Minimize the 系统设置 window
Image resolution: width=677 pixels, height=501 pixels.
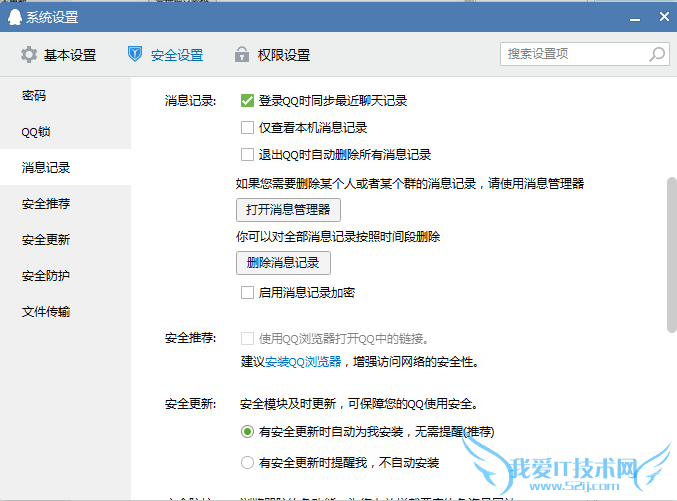click(635, 19)
